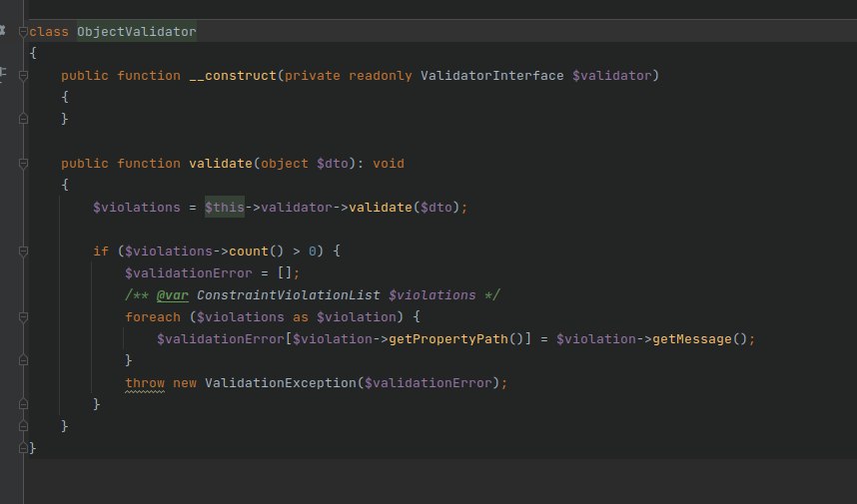Click fold end marker closing validate function
Image resolution: width=857 pixels, height=504 pixels.
[x=23, y=426]
